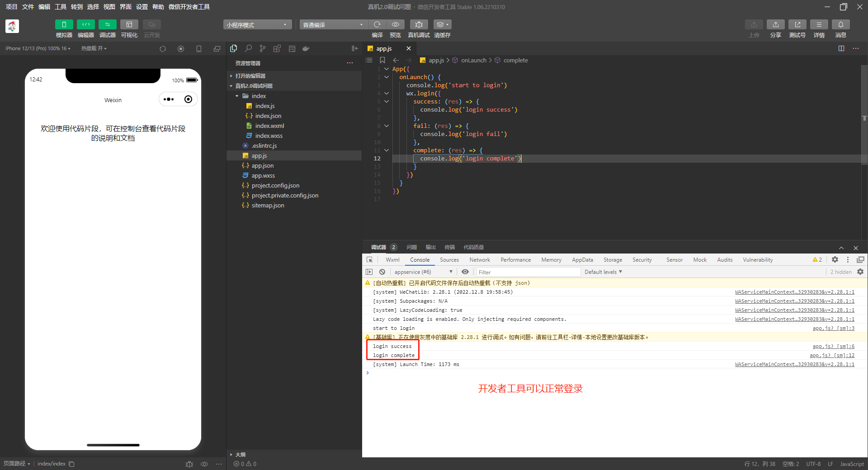Open the WeChat capsule menu dots
This screenshot has width=868, height=470.
point(169,99)
